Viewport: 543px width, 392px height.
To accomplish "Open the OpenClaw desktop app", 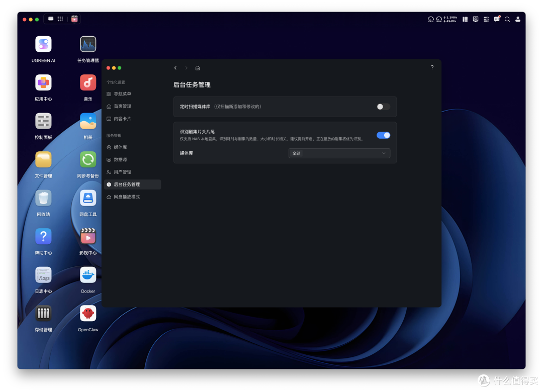I will pyautogui.click(x=88, y=314).
